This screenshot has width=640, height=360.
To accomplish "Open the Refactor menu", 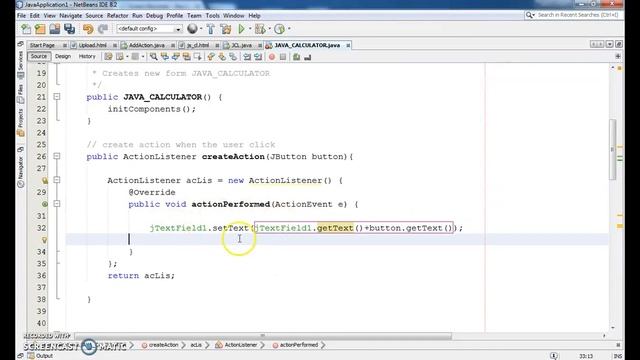I will coord(118,16).
